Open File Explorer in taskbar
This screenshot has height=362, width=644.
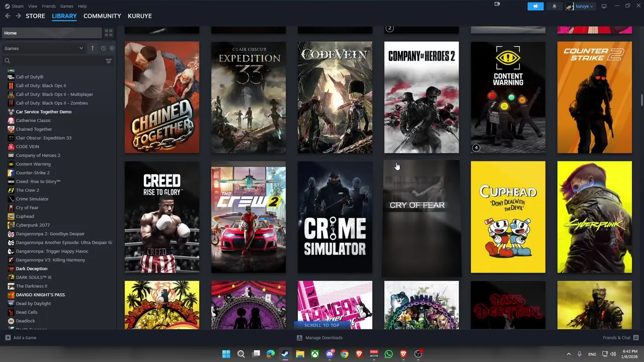[300, 354]
